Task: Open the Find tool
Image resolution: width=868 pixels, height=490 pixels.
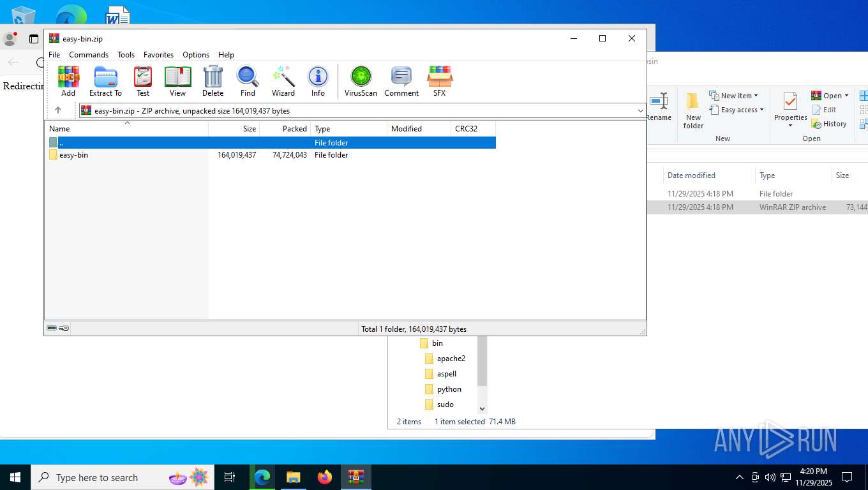Action: [x=248, y=81]
